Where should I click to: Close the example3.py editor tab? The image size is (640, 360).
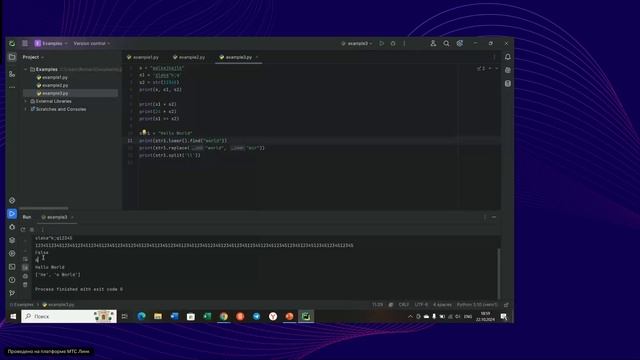[257, 57]
